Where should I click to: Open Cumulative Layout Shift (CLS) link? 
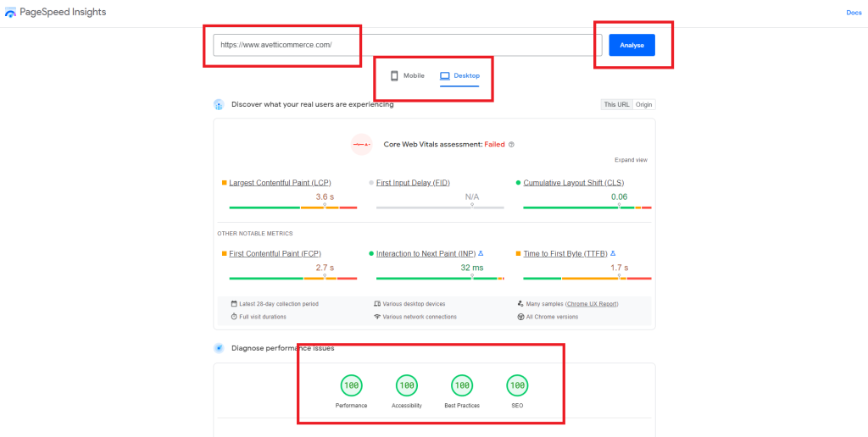tap(574, 183)
